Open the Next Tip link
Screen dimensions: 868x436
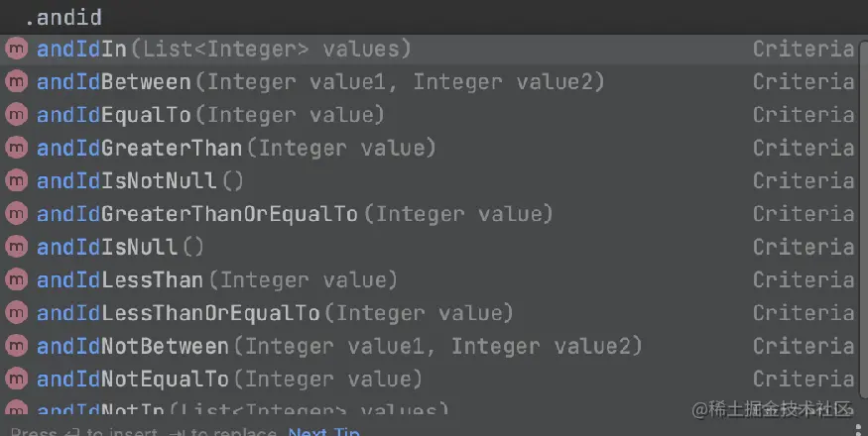(x=323, y=432)
